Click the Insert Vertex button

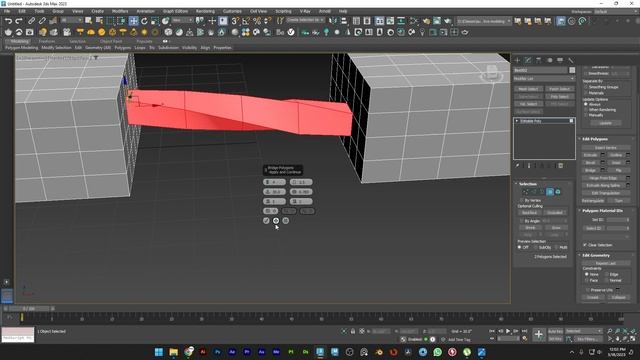click(x=605, y=148)
